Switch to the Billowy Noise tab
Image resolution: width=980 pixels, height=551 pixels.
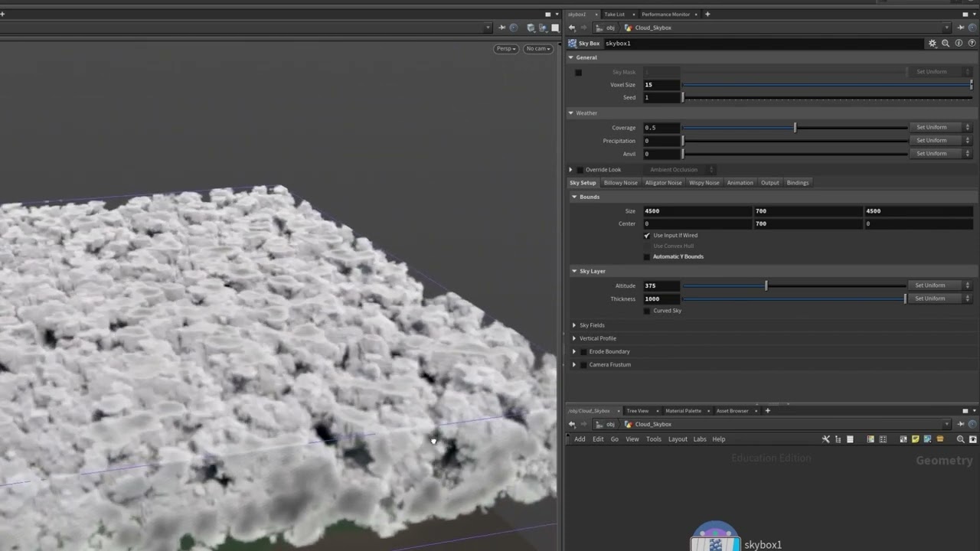(x=620, y=183)
